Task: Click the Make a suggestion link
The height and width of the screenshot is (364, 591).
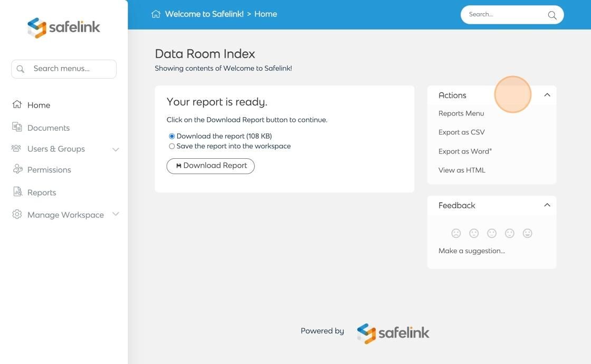Action: click(471, 251)
